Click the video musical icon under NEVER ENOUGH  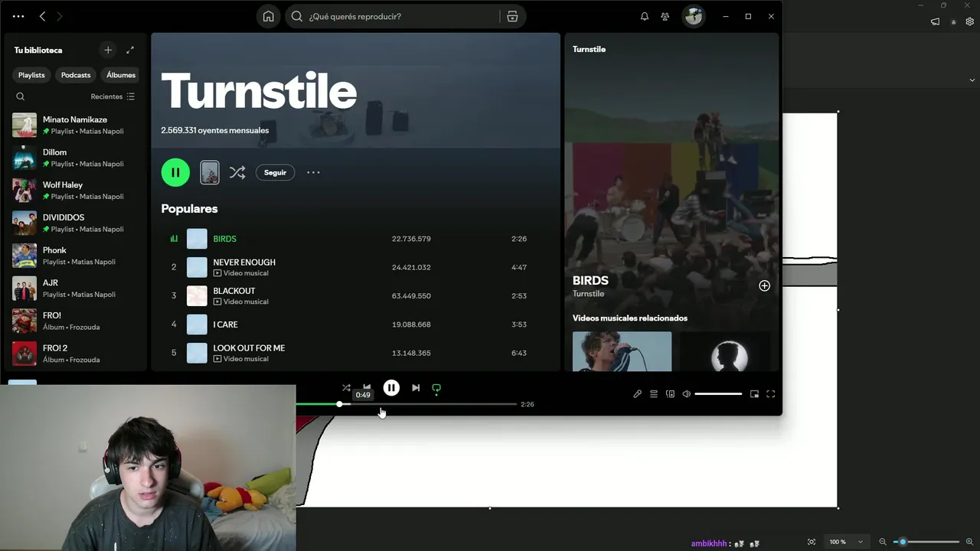tap(217, 273)
